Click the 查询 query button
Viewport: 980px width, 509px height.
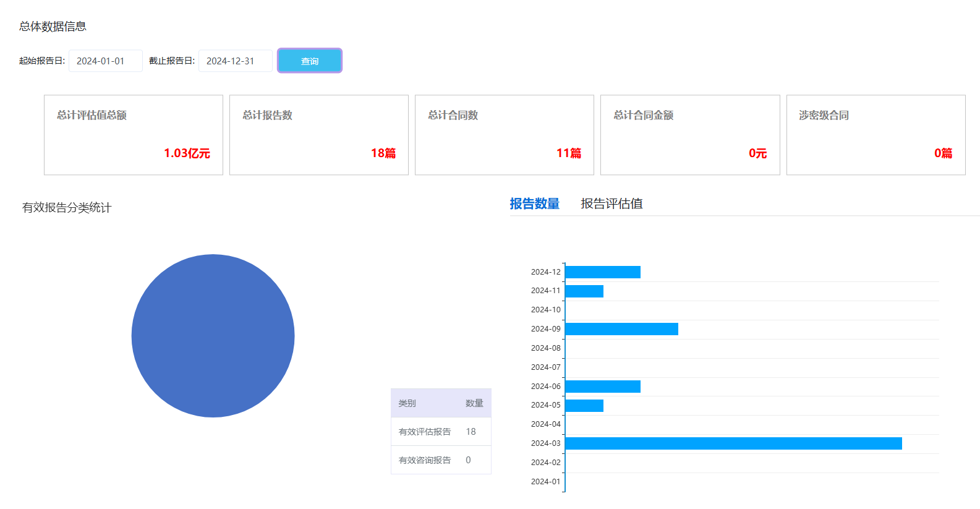pos(309,61)
